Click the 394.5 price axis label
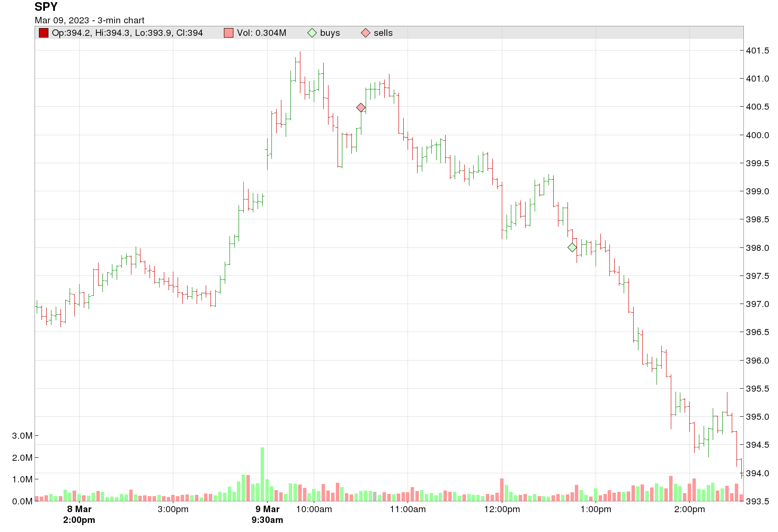 point(758,445)
